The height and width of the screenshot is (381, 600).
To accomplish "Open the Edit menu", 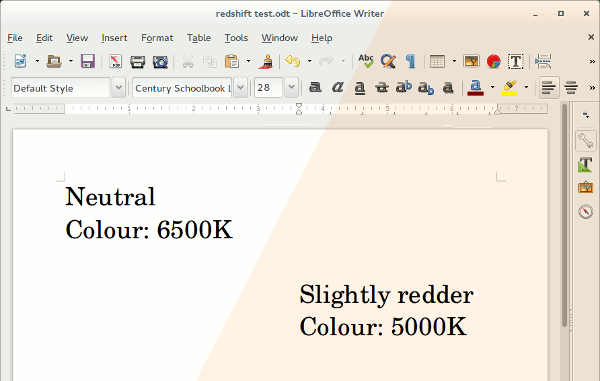I will click(x=44, y=38).
